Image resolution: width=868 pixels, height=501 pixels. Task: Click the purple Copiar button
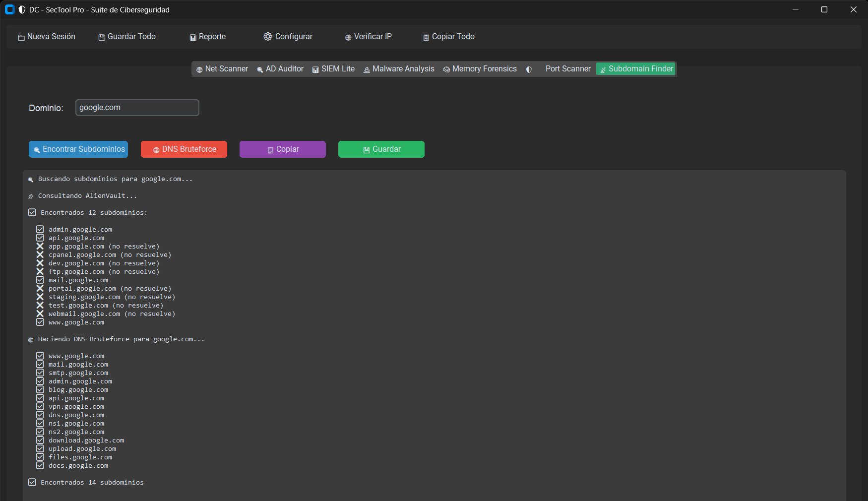(283, 149)
